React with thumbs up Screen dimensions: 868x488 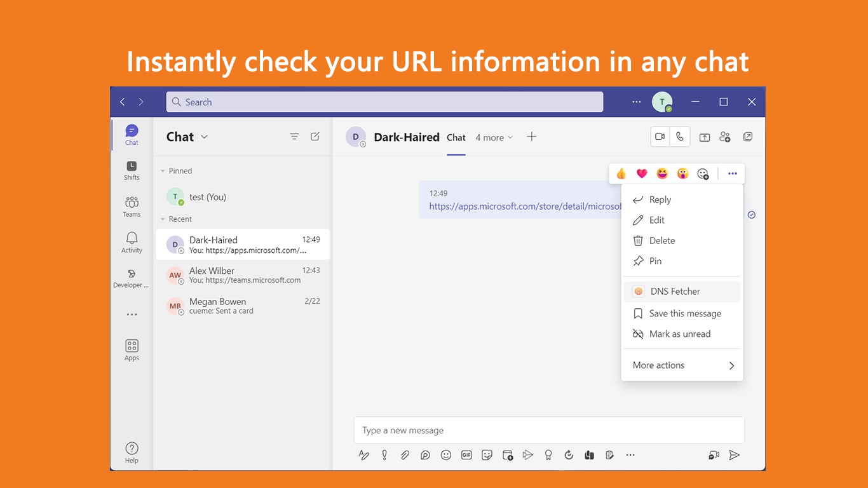[621, 173]
